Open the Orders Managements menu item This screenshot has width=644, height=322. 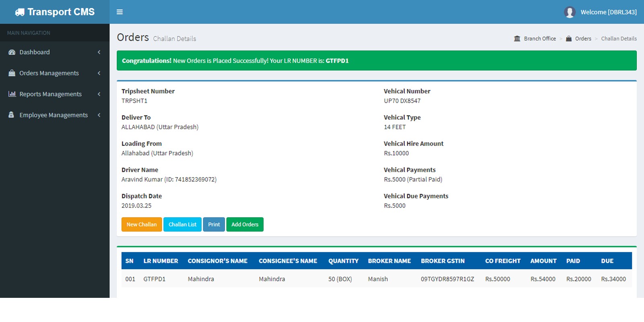pyautogui.click(x=49, y=73)
